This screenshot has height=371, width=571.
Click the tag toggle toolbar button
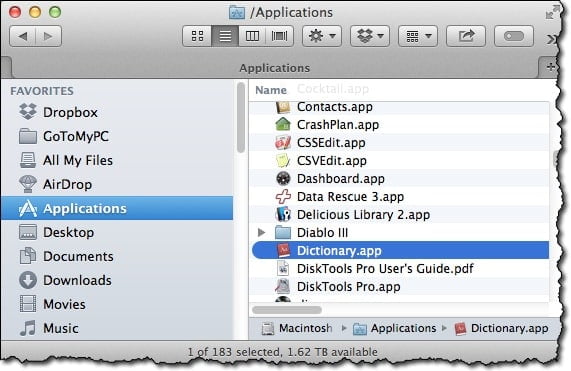click(514, 36)
